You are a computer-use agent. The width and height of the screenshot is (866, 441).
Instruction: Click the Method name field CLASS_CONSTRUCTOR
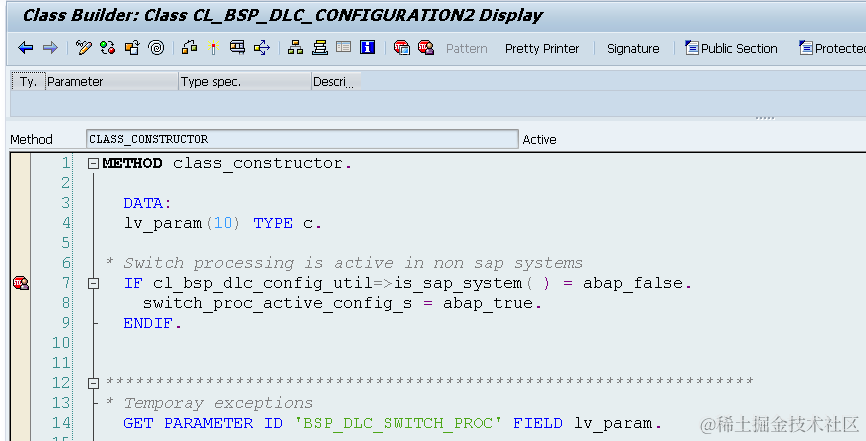point(302,139)
